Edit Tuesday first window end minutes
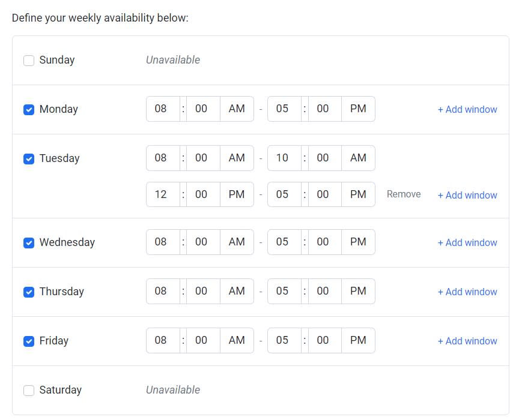Image resolution: width=519 pixels, height=420 pixels. click(324, 158)
